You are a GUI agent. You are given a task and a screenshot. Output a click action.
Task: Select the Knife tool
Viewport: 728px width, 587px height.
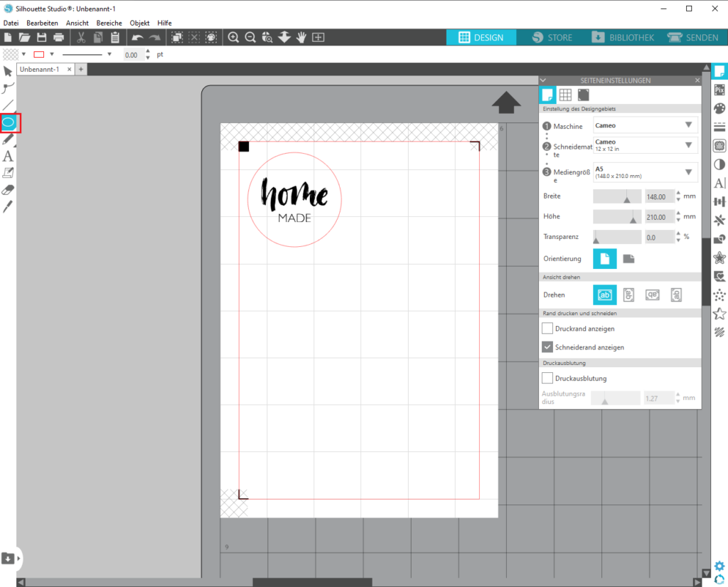click(9, 206)
